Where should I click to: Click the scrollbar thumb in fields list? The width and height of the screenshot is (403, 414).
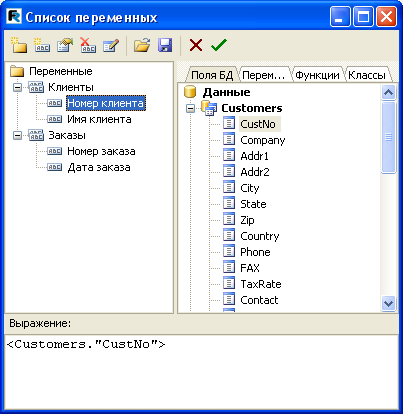(x=388, y=137)
